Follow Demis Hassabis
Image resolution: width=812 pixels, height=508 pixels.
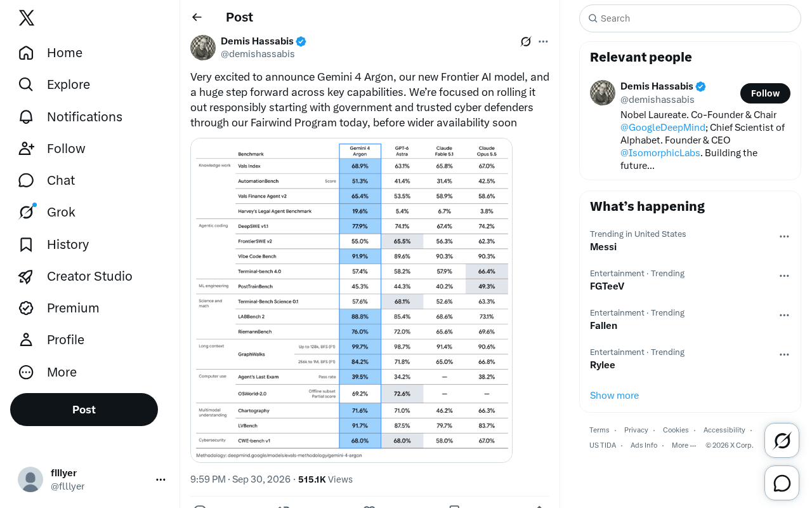pyautogui.click(x=765, y=93)
